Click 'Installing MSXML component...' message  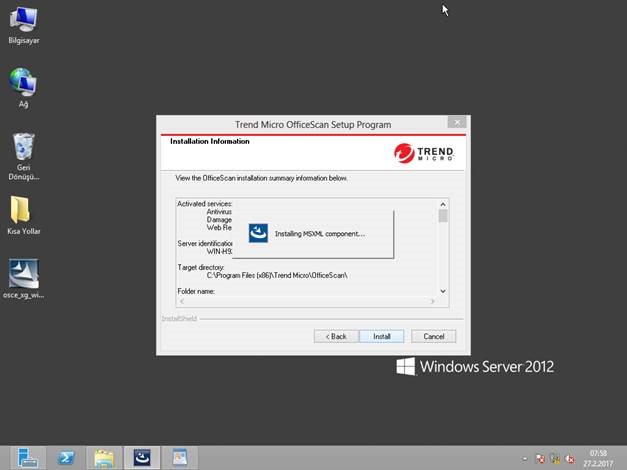tap(320, 234)
